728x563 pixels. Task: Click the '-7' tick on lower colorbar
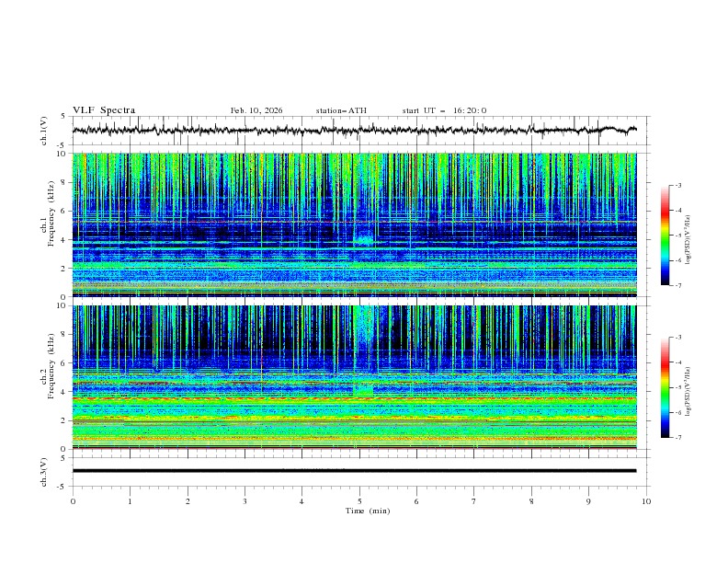677,437
